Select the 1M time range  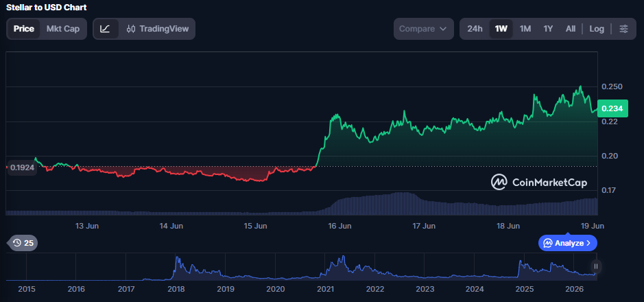point(525,29)
